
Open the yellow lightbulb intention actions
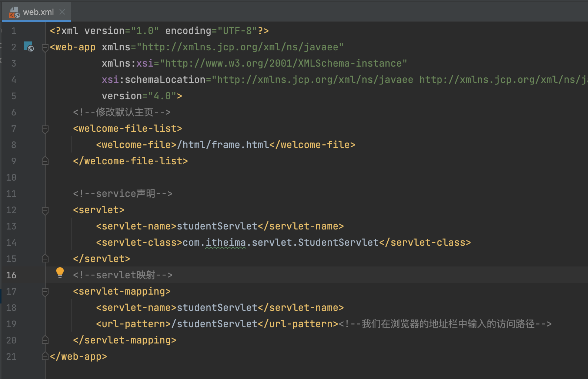pyautogui.click(x=60, y=273)
